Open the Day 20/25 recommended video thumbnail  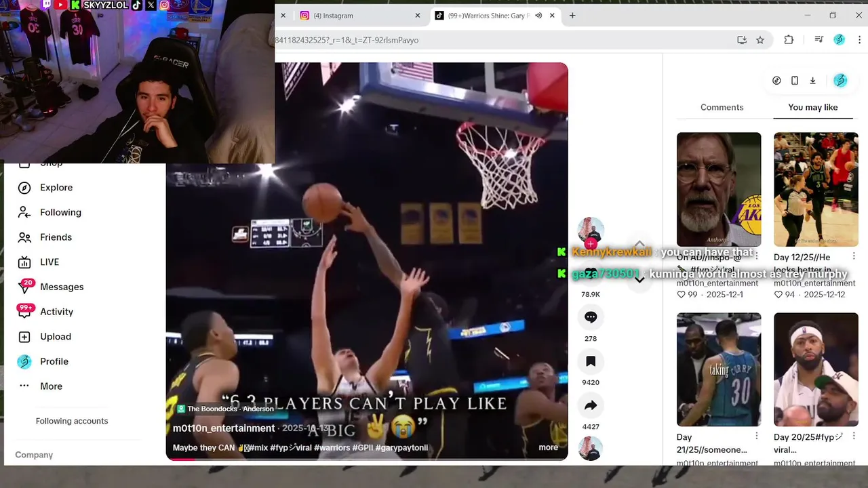[816, 369]
